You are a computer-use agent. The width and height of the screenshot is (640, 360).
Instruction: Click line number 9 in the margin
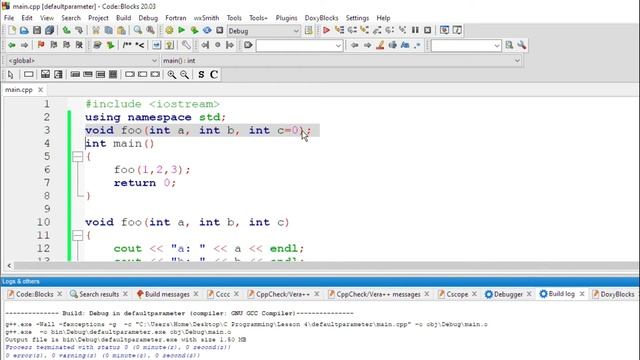click(x=47, y=209)
